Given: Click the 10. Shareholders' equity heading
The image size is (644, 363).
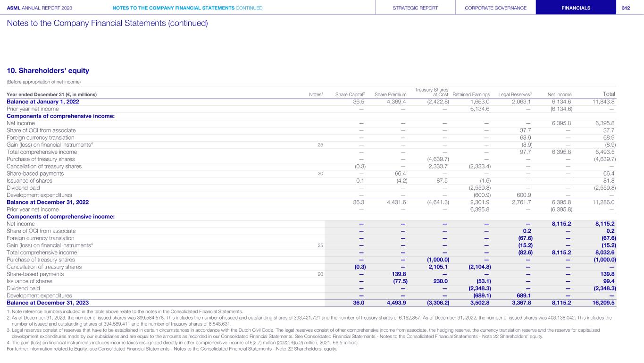Looking at the screenshot, I should (48, 71).
